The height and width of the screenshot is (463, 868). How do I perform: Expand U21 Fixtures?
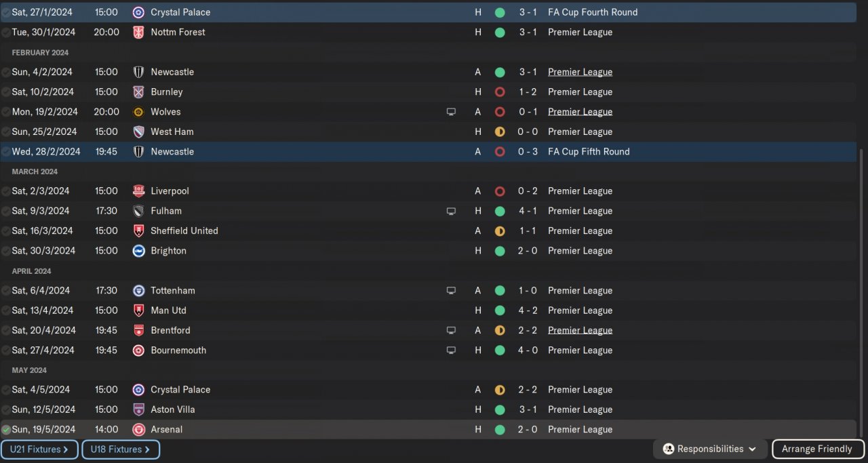39,449
